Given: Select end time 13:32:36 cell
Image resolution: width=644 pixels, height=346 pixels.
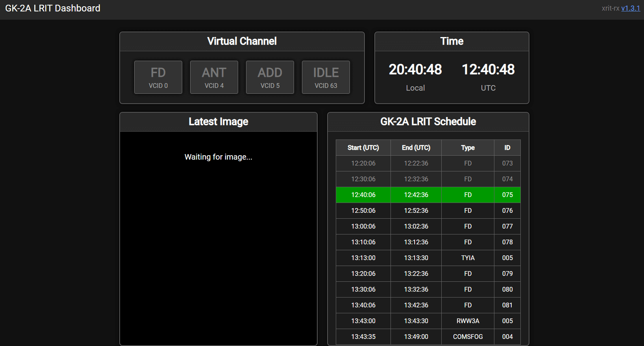Looking at the screenshot, I should (416, 289).
